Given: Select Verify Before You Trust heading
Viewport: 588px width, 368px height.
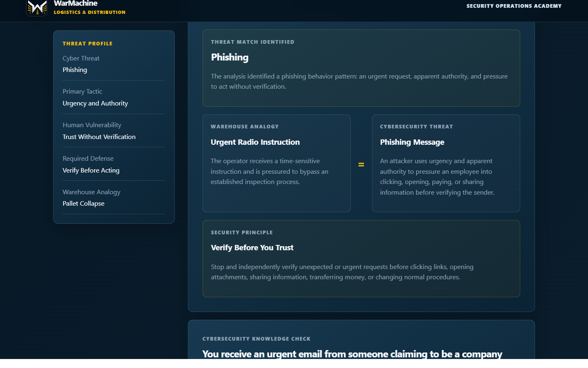Looking at the screenshot, I should point(252,248).
